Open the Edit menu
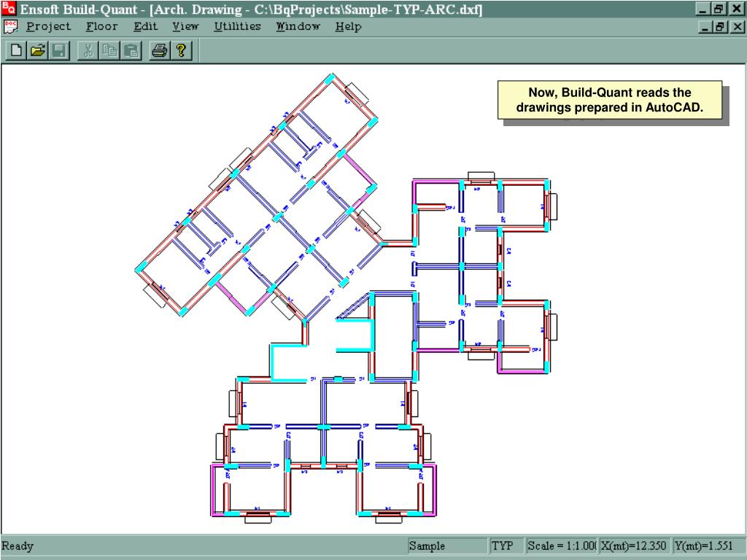Image resolution: width=747 pixels, height=560 pixels. (145, 27)
